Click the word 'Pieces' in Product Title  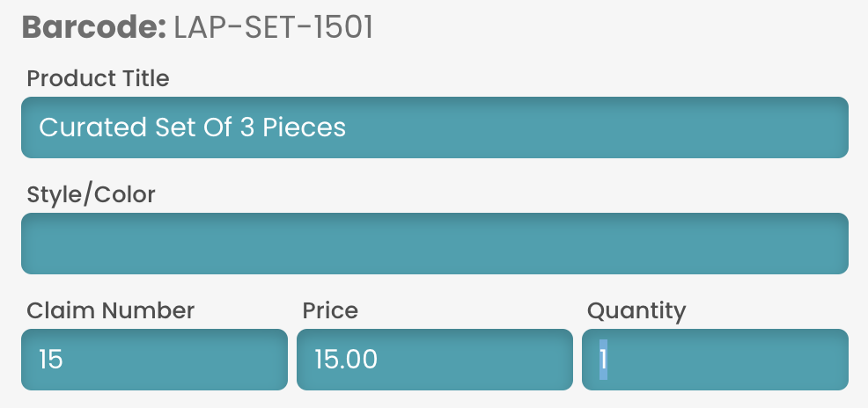point(304,127)
